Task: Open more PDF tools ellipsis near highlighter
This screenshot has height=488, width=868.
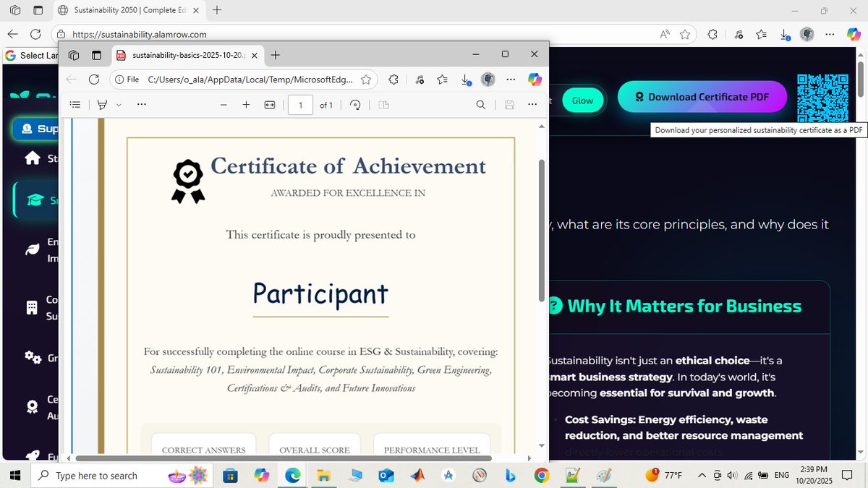Action: click(142, 105)
